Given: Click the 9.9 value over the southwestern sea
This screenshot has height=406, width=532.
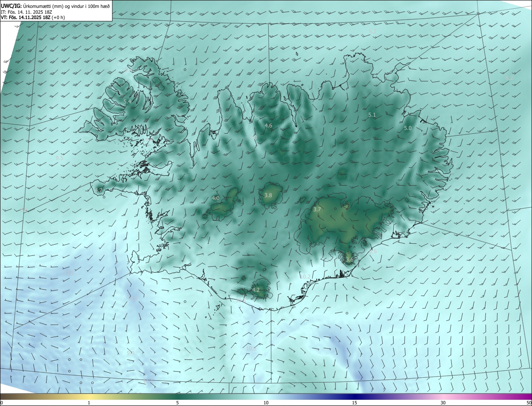Looking at the screenshot, I should [x=131, y=353].
